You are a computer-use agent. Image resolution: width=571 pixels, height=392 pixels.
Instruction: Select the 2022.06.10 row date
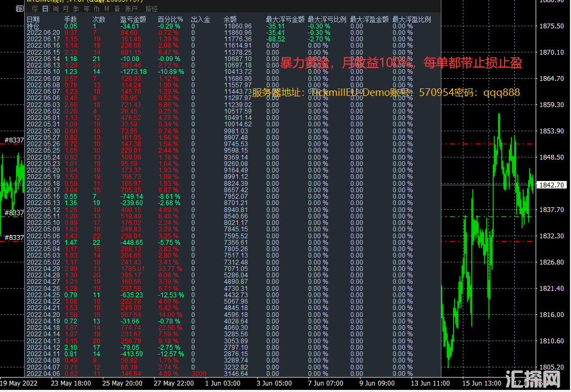click(x=43, y=72)
